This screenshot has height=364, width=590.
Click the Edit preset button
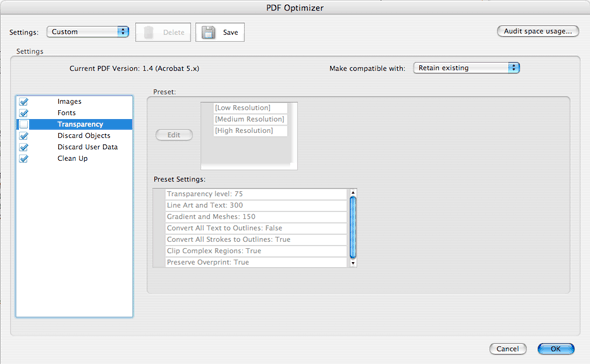[174, 135]
